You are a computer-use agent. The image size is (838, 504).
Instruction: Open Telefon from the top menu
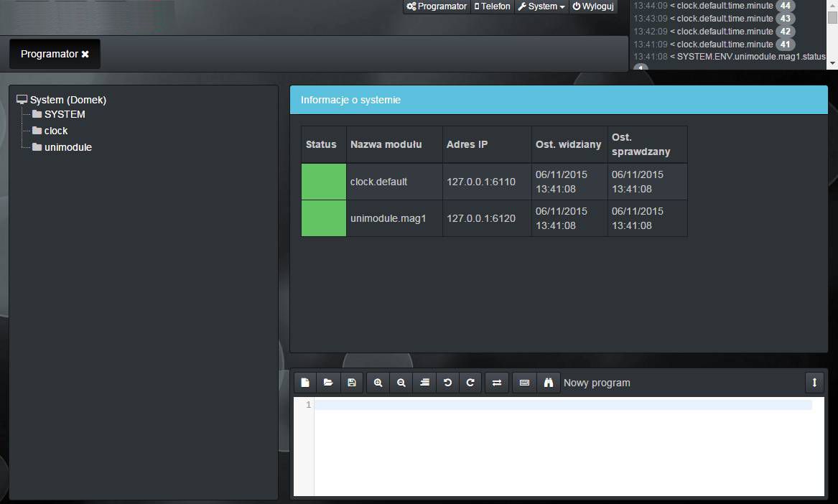(492, 6)
